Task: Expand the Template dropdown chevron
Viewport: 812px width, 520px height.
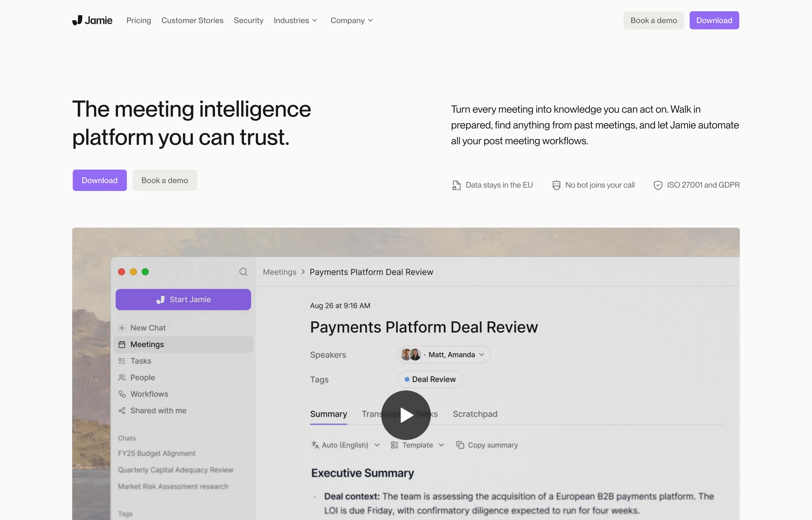Action: tap(441, 445)
